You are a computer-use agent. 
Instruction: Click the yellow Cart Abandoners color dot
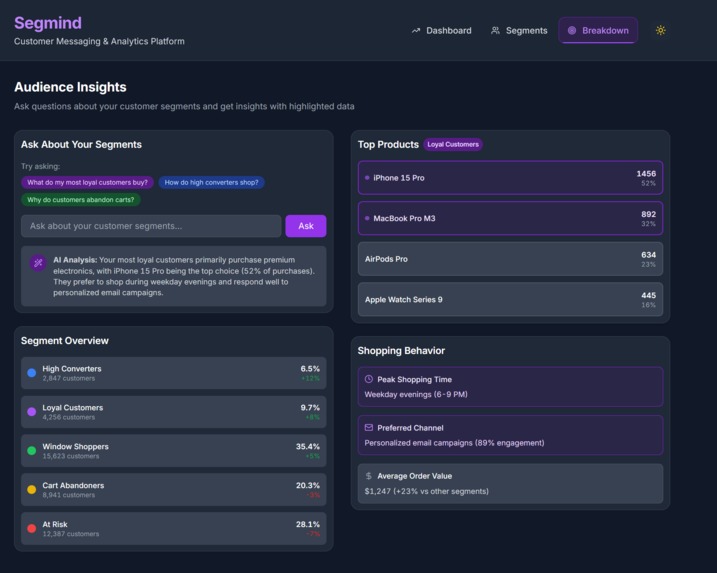32,489
